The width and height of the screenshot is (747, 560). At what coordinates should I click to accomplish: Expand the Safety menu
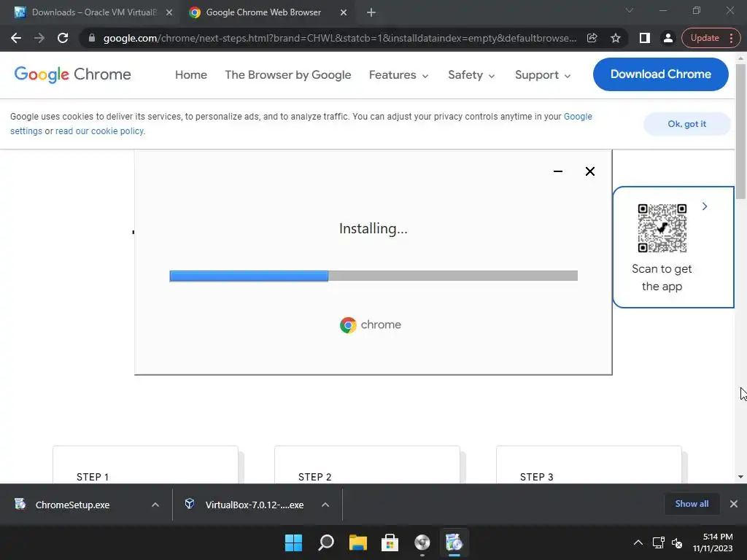[x=471, y=75]
